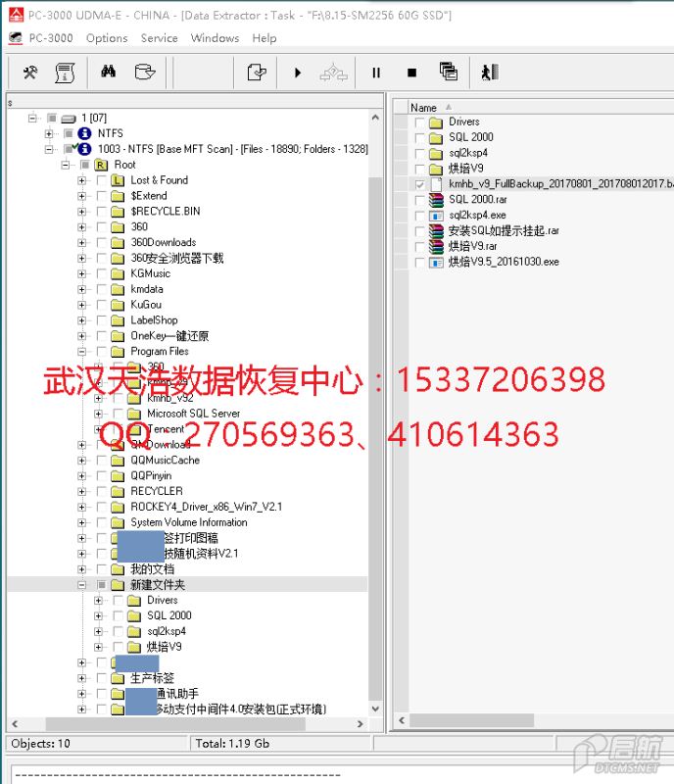Expand the 360Downloads folder tree node

coord(82,242)
